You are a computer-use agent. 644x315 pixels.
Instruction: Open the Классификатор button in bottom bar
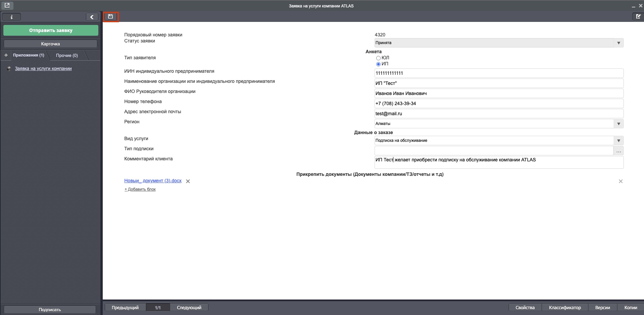565,308
